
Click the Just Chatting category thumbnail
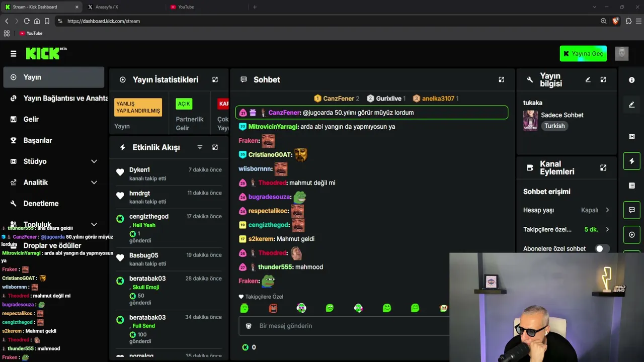click(530, 121)
